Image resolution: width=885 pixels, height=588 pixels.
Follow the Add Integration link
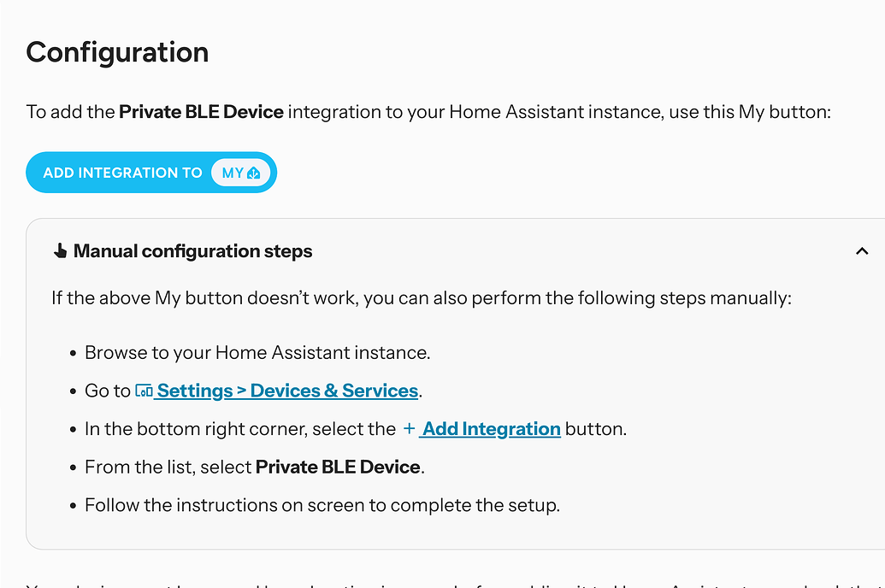pyautogui.click(x=491, y=429)
